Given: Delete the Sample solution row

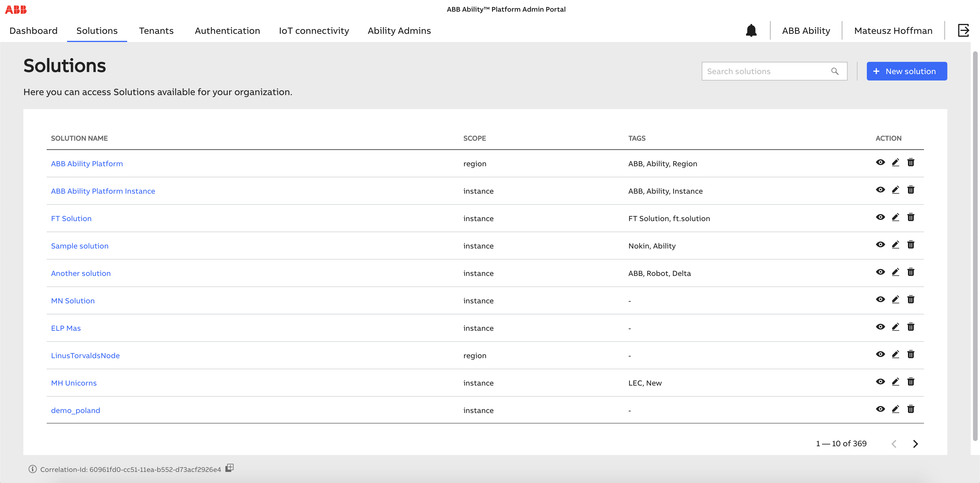Looking at the screenshot, I should (x=911, y=244).
